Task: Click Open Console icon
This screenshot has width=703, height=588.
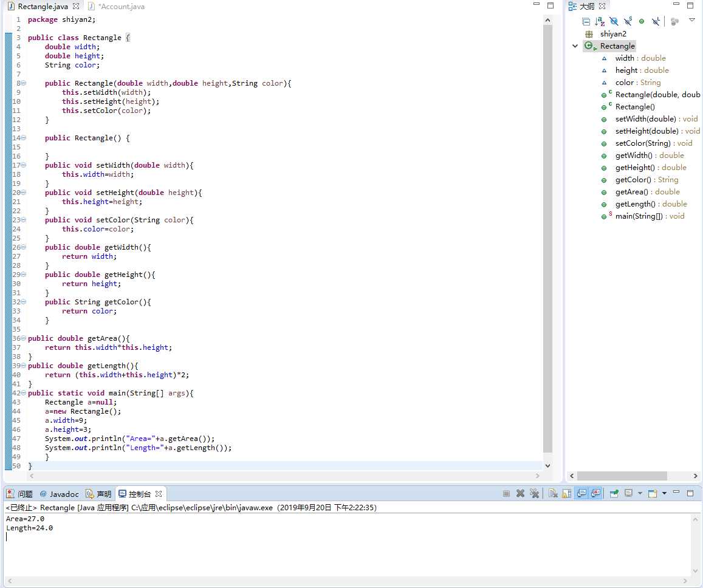Action: pos(653,493)
